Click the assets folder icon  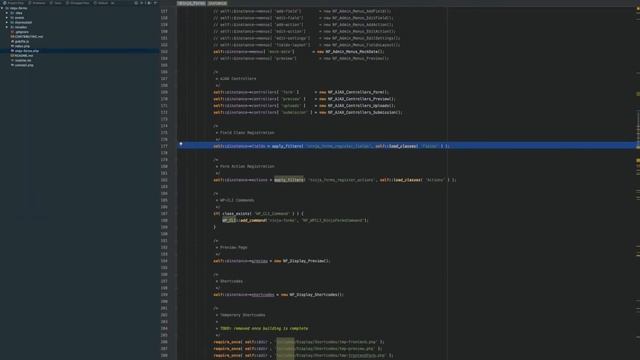pyautogui.click(x=12, y=18)
